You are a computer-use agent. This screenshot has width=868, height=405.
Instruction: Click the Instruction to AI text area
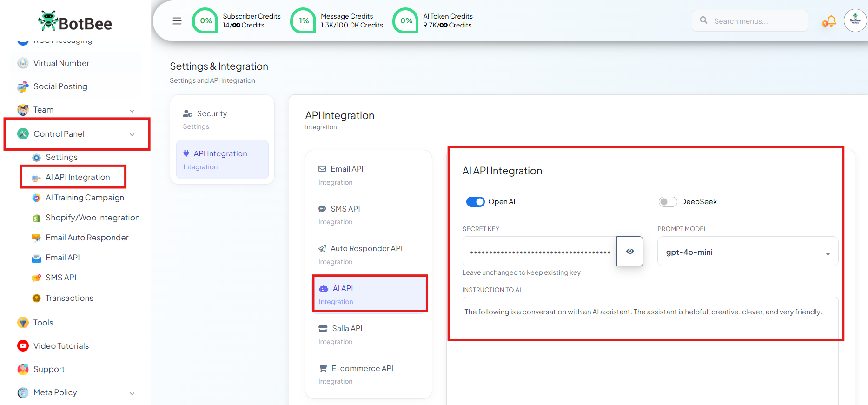coord(650,351)
